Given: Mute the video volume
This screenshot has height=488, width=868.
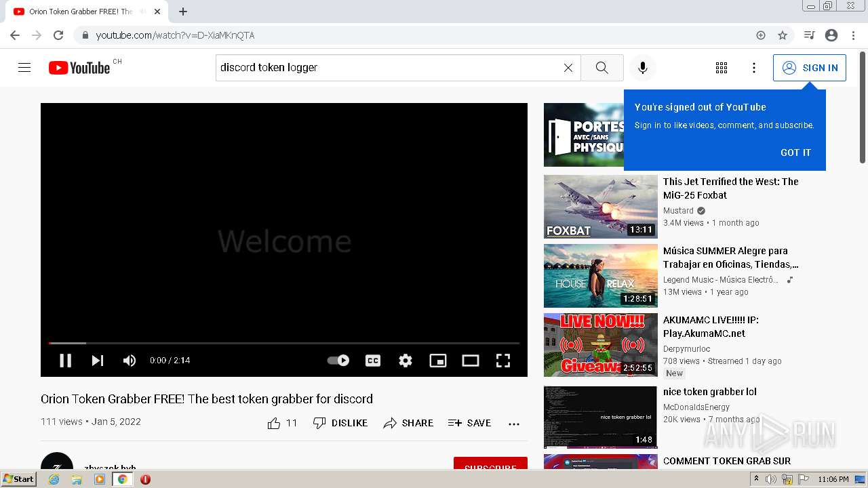Looking at the screenshot, I should pos(130,361).
